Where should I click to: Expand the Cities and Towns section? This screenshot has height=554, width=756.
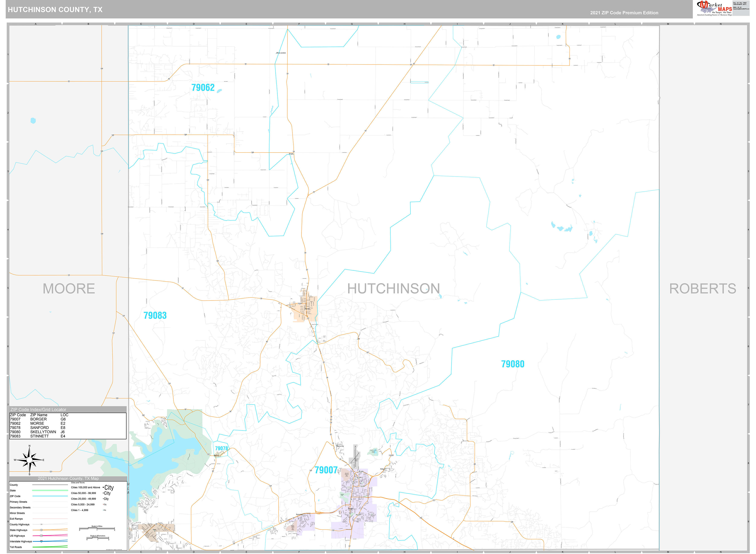[78, 483]
